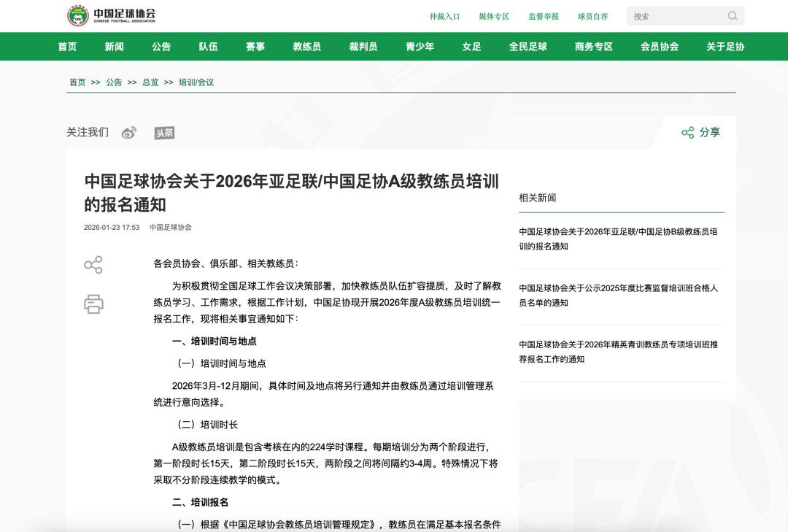The width and height of the screenshot is (788, 532).
Task: Open the related B级教练员培训 notice
Action: (618, 239)
